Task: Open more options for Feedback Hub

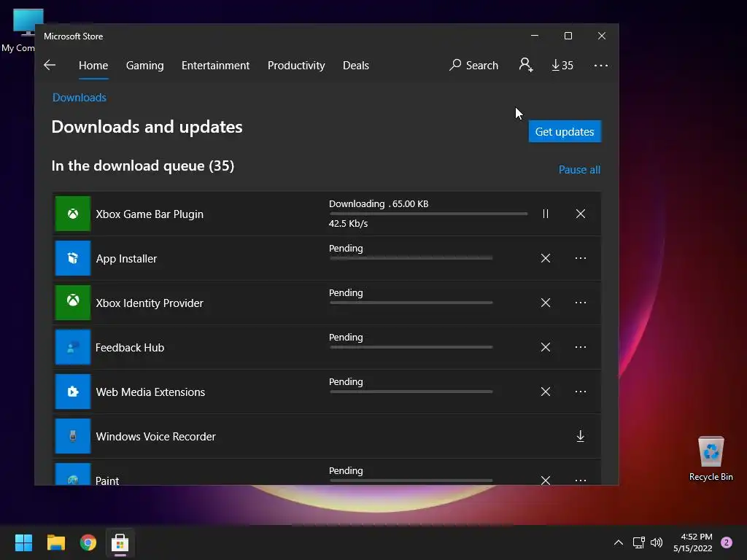Action: tap(580, 347)
